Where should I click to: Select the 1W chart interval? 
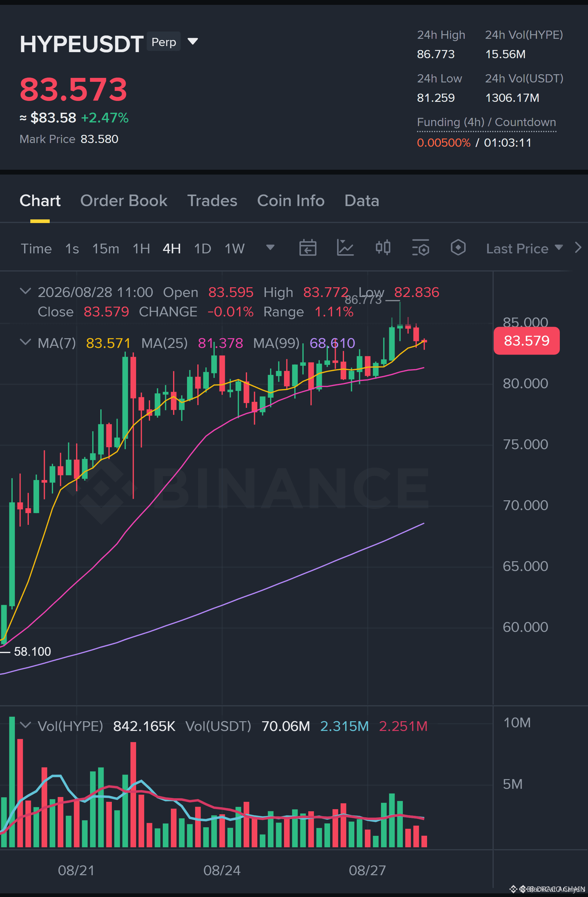[235, 248]
